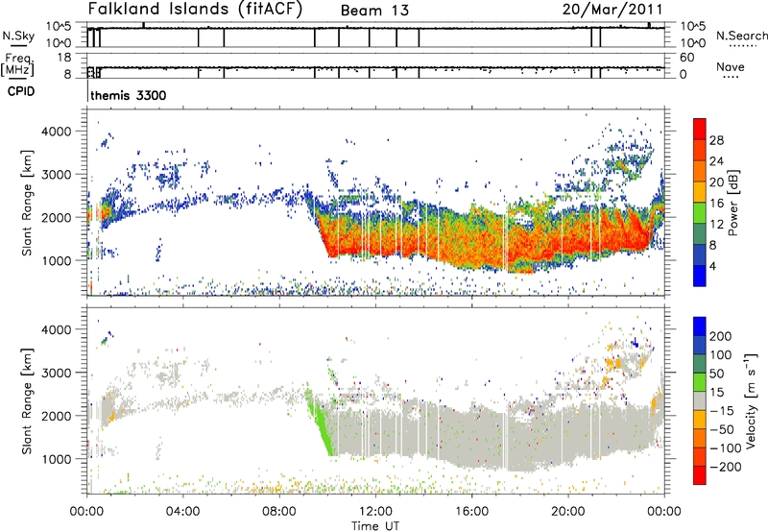Click the blue bottom of power colorbar
Screen dimensions: 768x532
tap(700, 278)
